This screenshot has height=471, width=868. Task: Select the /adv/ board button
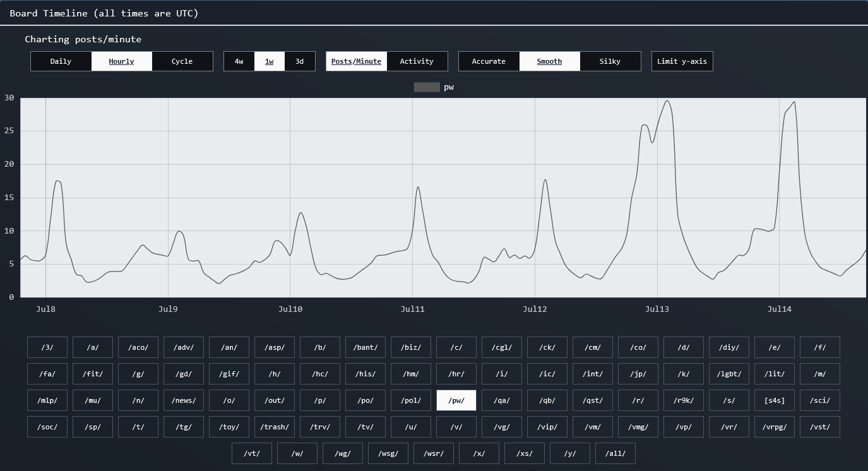click(x=184, y=347)
